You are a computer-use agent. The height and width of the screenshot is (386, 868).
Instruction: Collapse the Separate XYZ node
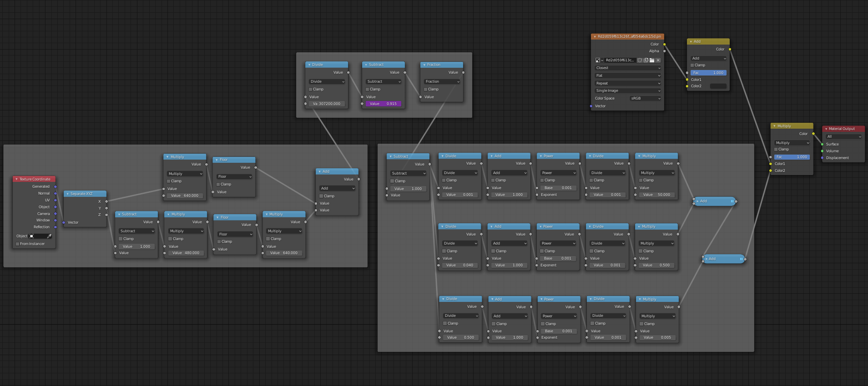coord(68,194)
